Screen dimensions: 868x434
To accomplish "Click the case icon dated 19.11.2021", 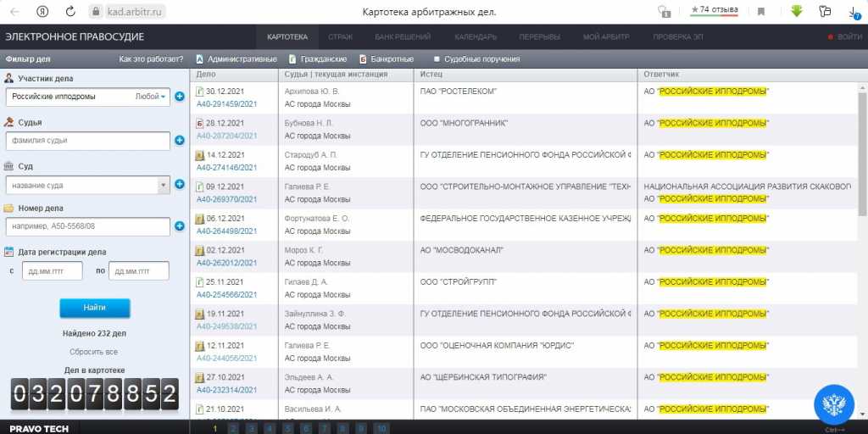I will click(x=200, y=314).
